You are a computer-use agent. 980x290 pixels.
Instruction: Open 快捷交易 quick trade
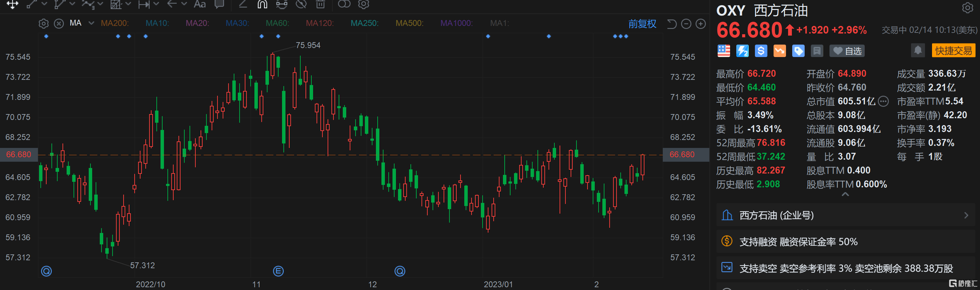[x=953, y=50]
